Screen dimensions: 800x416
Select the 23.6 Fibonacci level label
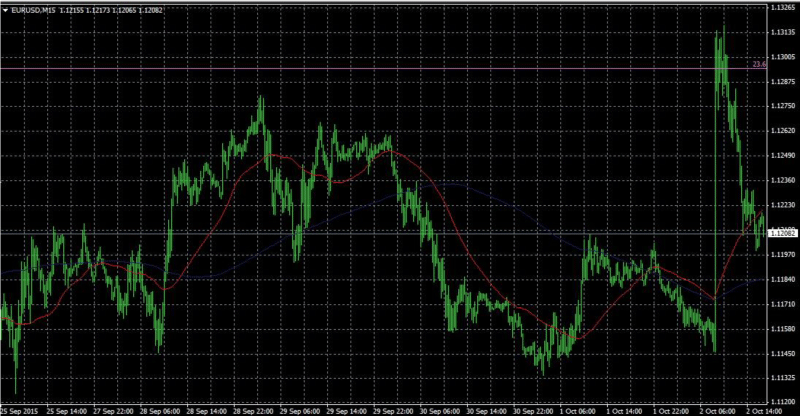pyautogui.click(x=759, y=64)
